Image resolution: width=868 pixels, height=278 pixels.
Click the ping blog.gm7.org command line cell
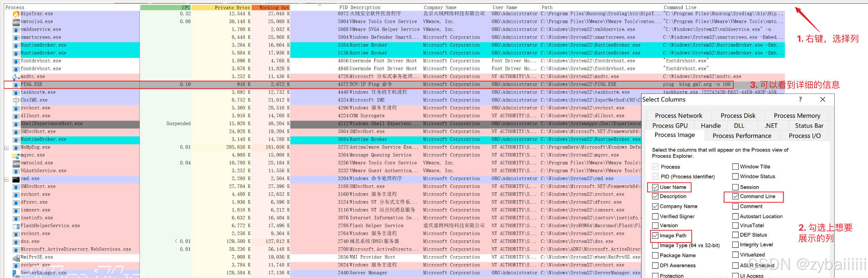point(697,85)
